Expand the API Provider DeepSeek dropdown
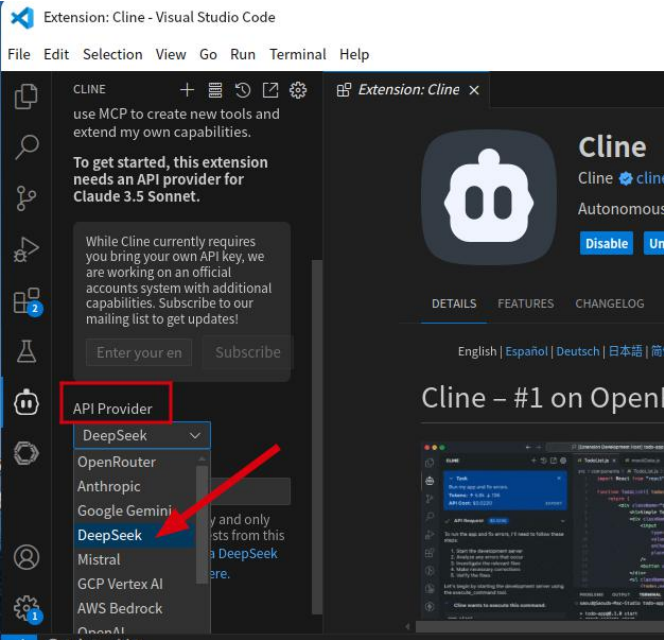 tap(142, 435)
